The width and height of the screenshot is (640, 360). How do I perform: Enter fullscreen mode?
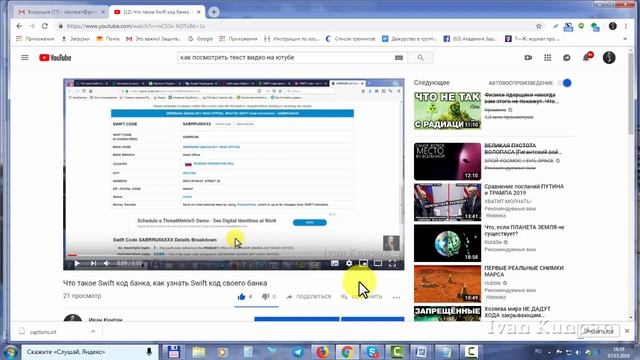point(392,263)
